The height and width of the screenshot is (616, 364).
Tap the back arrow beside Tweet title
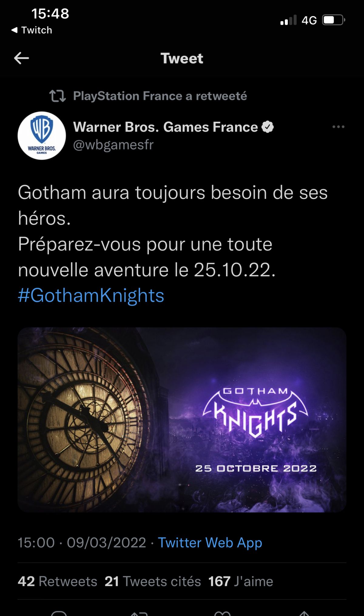point(22,58)
